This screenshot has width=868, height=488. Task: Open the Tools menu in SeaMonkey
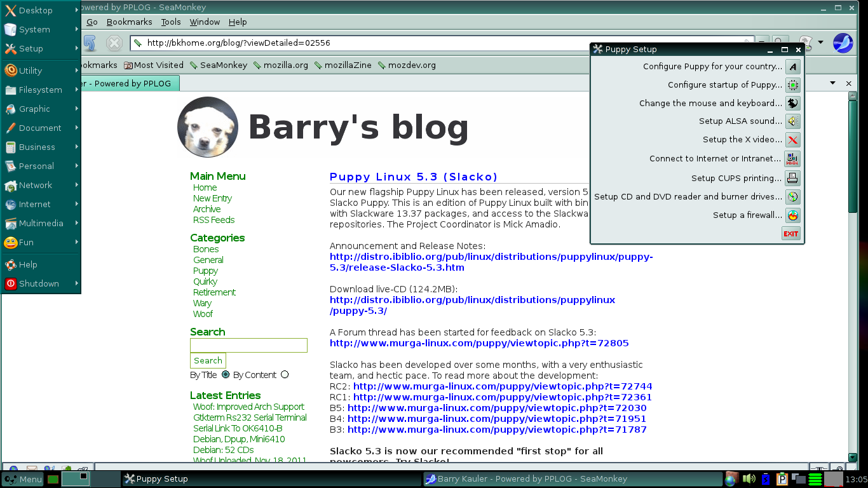[x=171, y=22]
